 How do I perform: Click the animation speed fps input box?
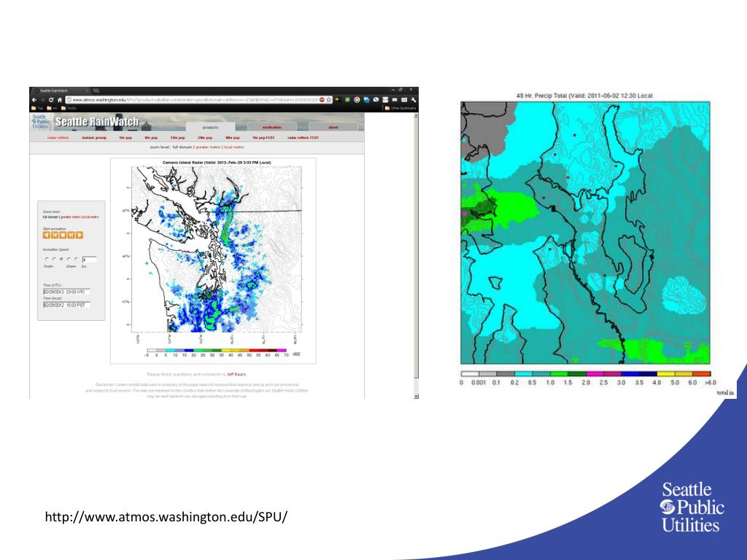[89, 260]
